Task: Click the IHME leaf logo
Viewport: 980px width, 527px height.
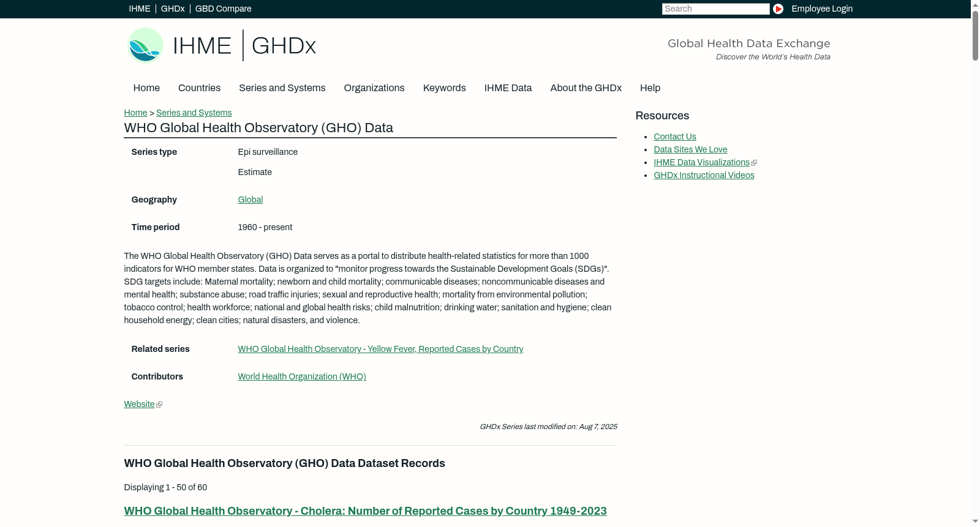Action: pyautogui.click(x=145, y=45)
